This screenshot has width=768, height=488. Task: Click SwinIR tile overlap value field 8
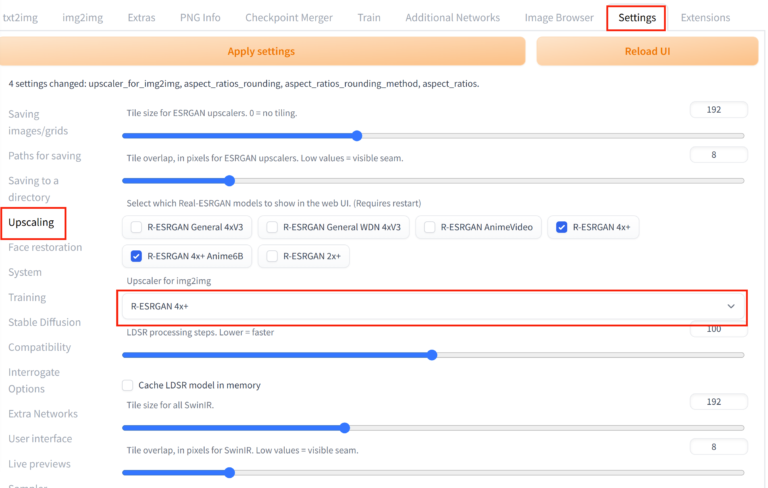[x=719, y=447]
